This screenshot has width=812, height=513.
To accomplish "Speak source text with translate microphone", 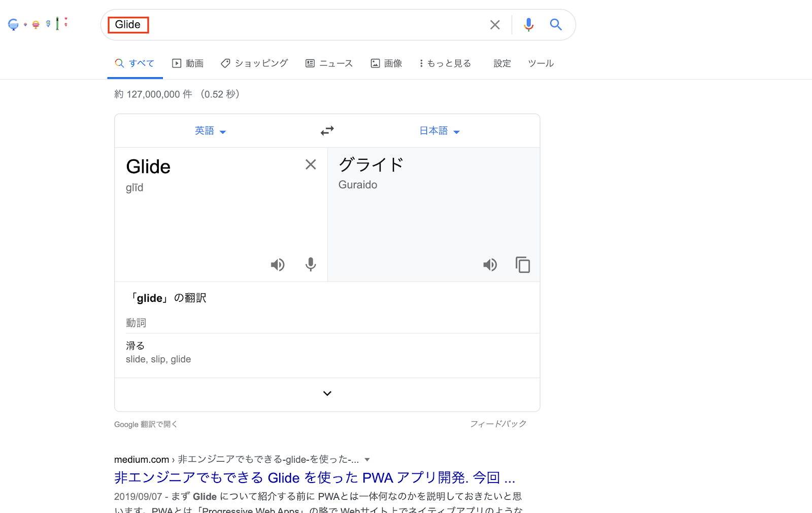I will [x=311, y=264].
